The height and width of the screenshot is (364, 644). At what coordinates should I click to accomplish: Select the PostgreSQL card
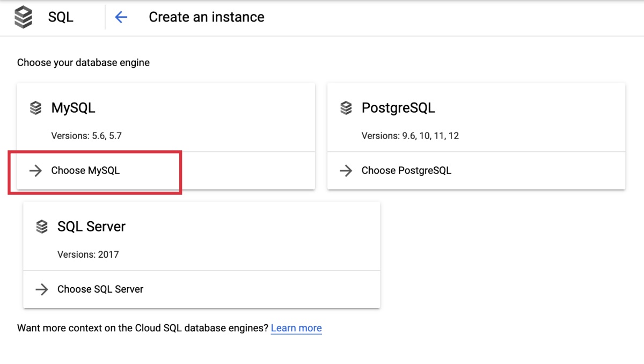[x=476, y=118]
